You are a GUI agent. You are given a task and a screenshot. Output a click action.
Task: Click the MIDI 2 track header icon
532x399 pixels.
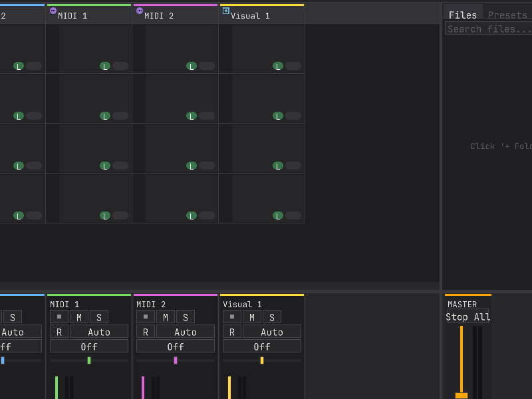coord(140,11)
